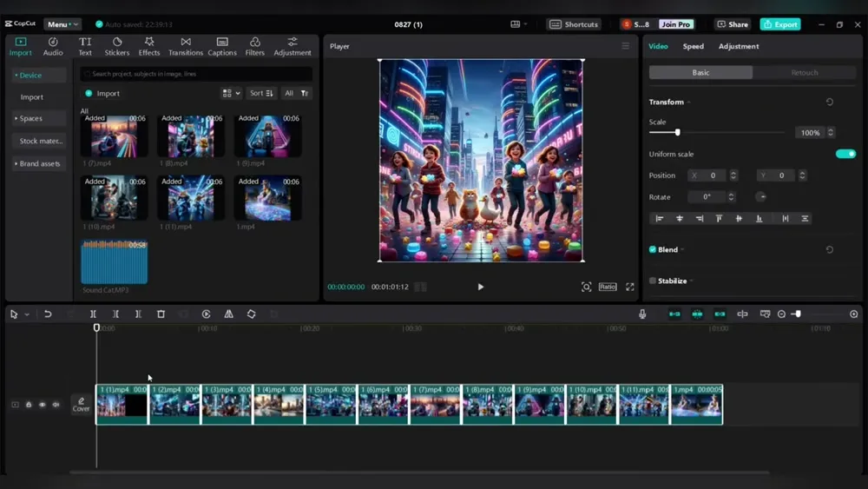Enable the Stabilize checkbox
868x489 pixels.
click(x=653, y=281)
